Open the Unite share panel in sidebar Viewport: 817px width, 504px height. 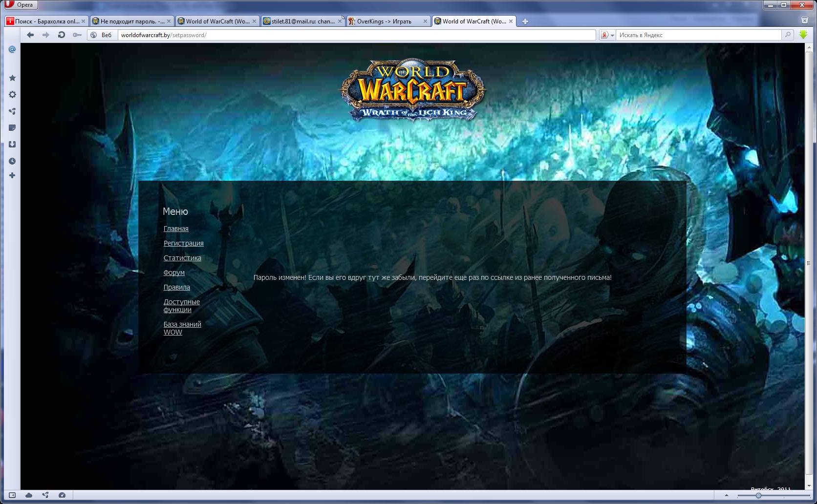click(x=12, y=111)
